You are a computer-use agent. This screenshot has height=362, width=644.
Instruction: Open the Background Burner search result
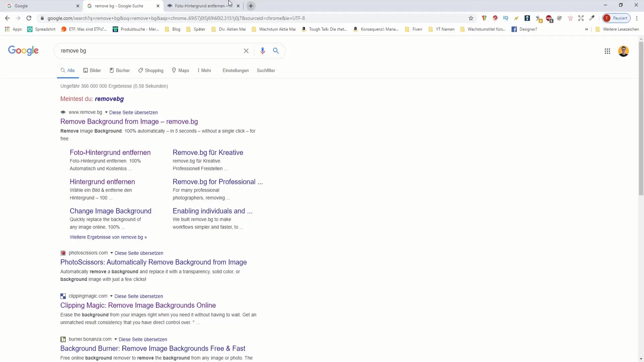click(153, 349)
